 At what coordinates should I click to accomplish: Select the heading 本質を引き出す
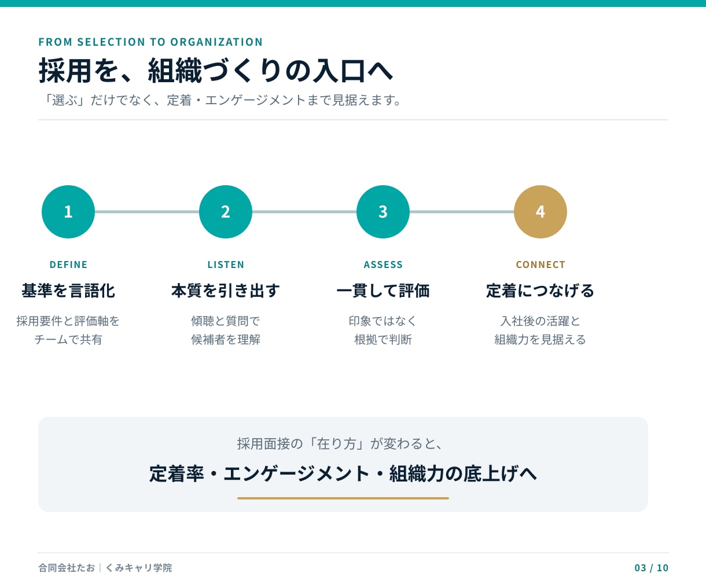226,291
